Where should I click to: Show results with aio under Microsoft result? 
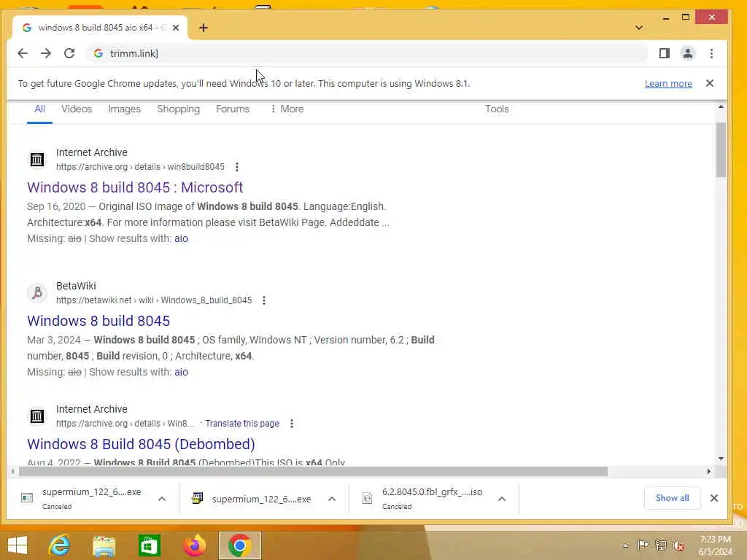pos(181,238)
